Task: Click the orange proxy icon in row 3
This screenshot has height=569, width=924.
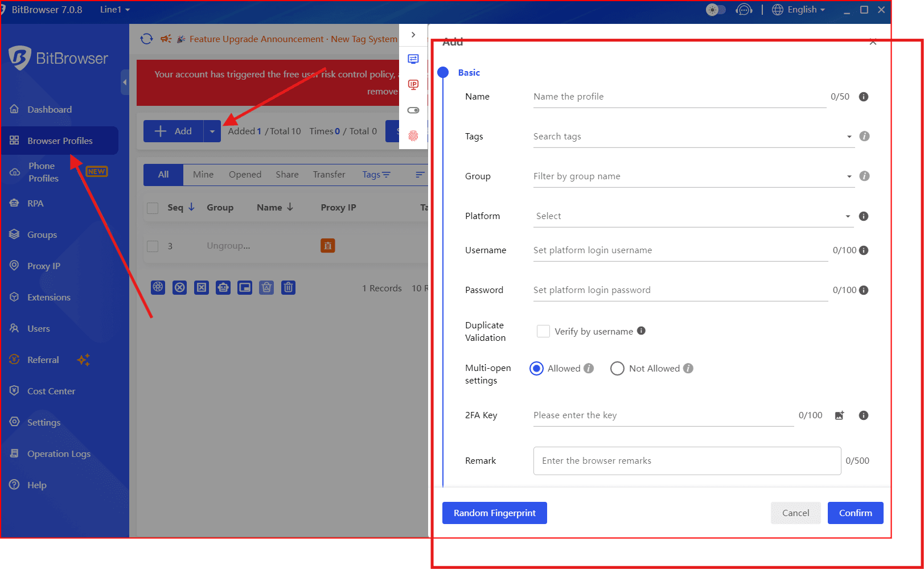Action: click(x=327, y=246)
